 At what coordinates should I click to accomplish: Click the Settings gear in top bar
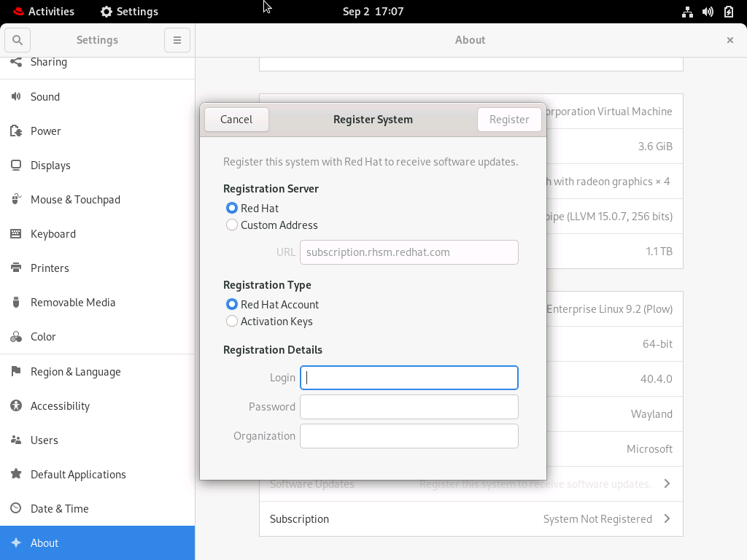tap(107, 12)
